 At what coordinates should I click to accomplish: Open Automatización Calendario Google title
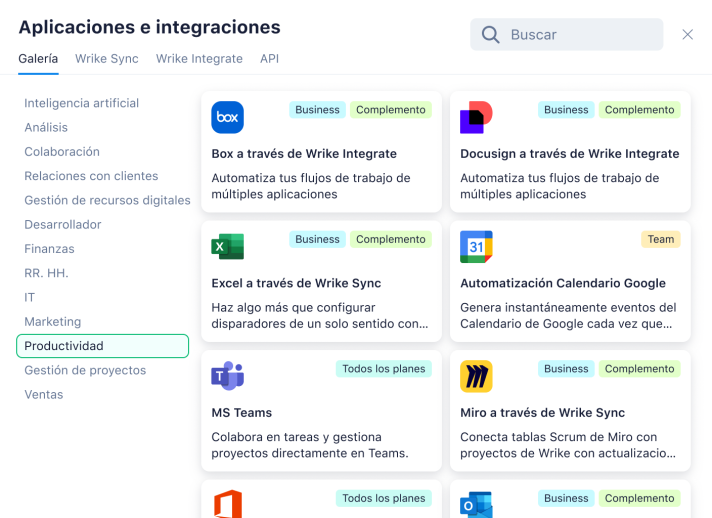563,283
